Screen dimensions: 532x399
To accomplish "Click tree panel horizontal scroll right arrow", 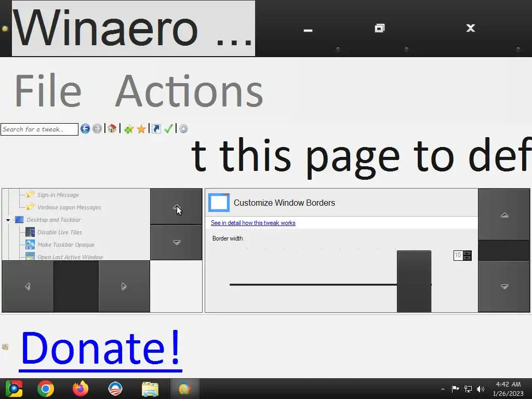I will 124,286.
